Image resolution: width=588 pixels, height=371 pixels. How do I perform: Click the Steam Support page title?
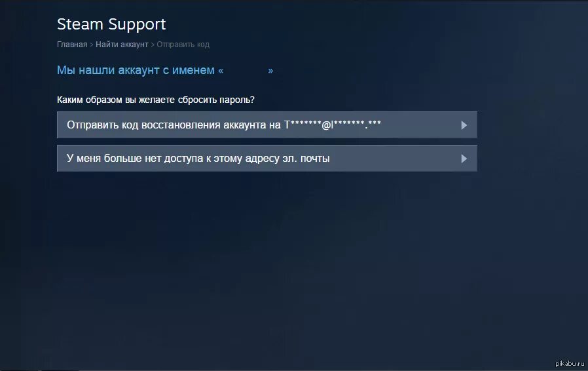tap(111, 24)
